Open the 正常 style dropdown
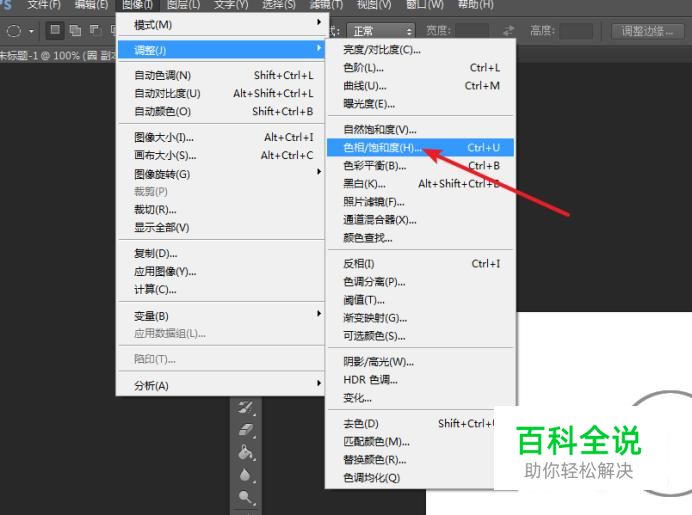 click(x=381, y=31)
